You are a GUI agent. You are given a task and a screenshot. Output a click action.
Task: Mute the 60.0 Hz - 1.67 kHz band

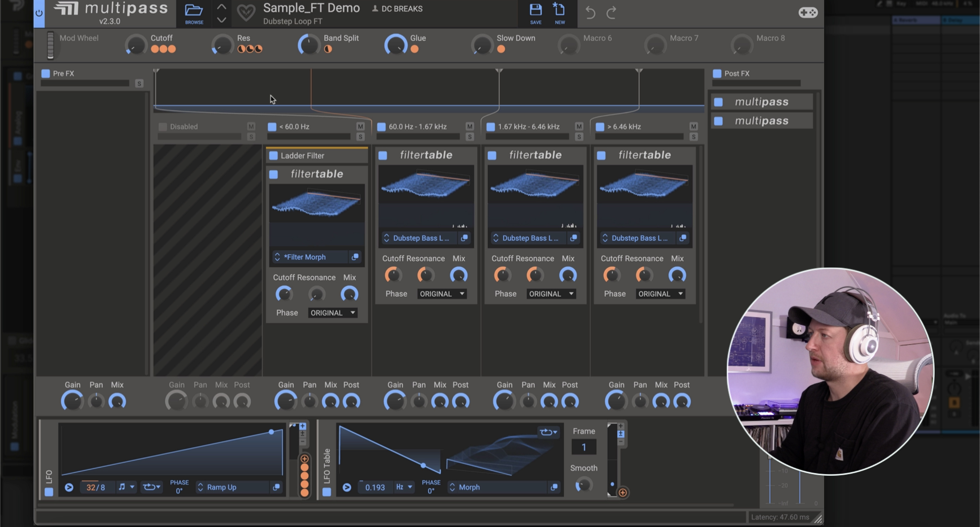[x=470, y=126]
